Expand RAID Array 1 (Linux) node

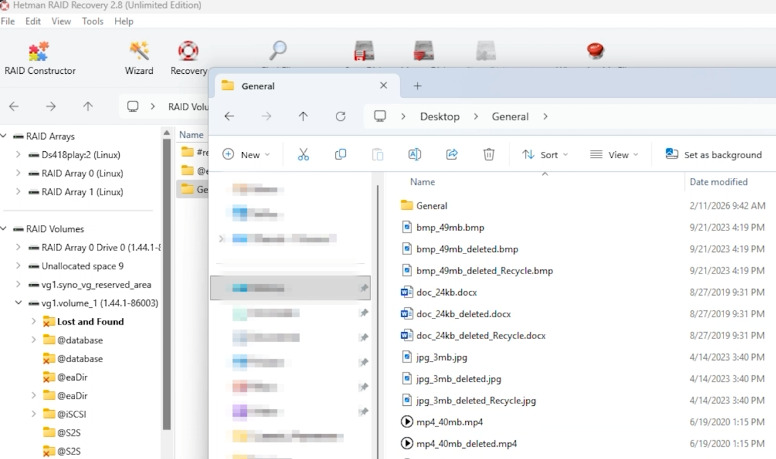click(x=18, y=192)
